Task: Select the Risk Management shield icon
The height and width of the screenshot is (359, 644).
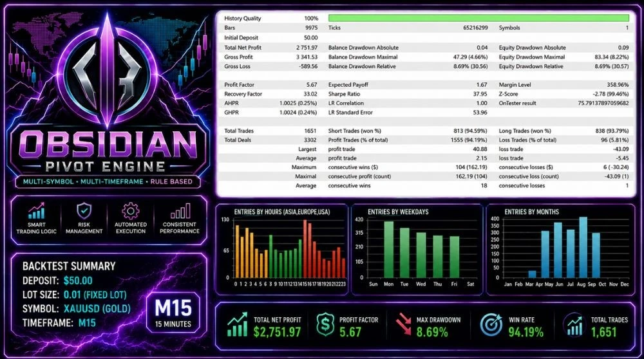Action: (x=84, y=211)
